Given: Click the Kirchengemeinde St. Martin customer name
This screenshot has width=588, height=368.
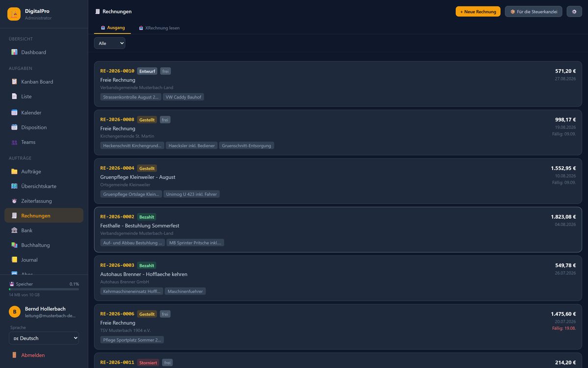Looking at the screenshot, I should pos(127,136).
